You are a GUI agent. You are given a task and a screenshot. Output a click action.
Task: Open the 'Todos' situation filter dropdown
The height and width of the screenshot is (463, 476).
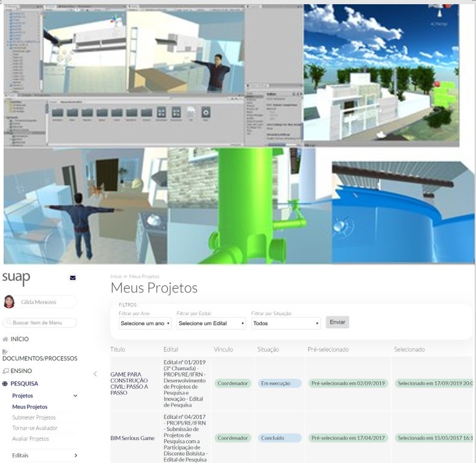[x=286, y=323]
